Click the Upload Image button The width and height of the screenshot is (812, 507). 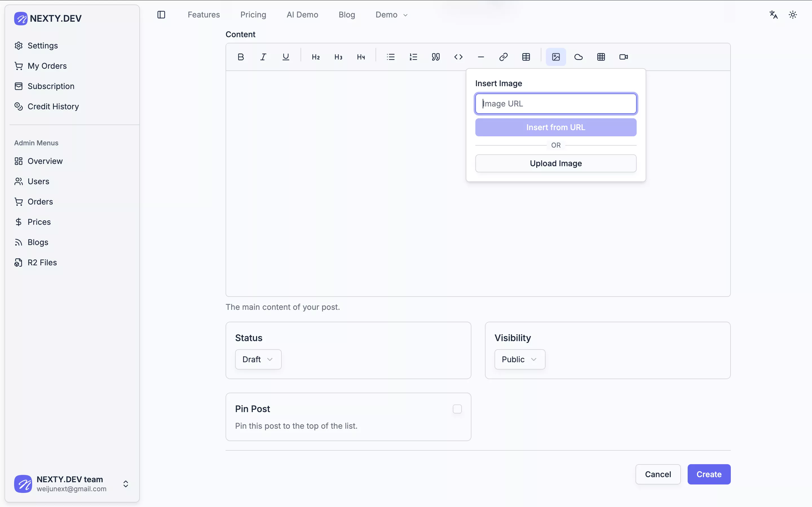[x=556, y=163]
